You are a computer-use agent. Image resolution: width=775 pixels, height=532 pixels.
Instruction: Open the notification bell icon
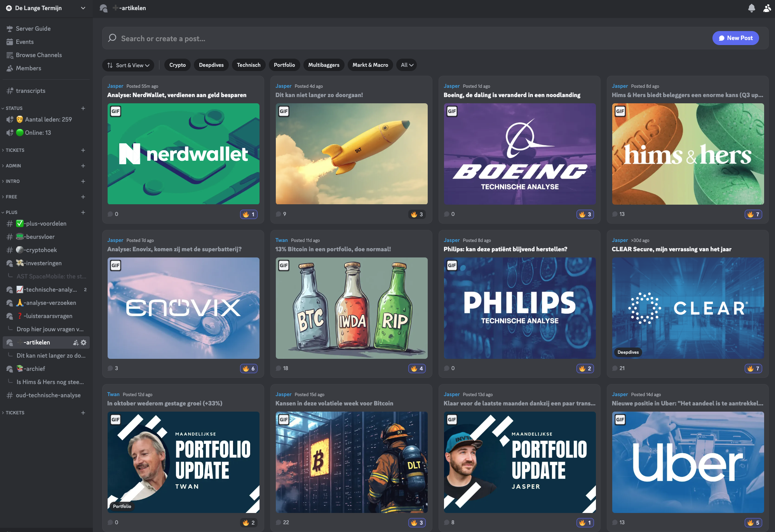coord(752,8)
